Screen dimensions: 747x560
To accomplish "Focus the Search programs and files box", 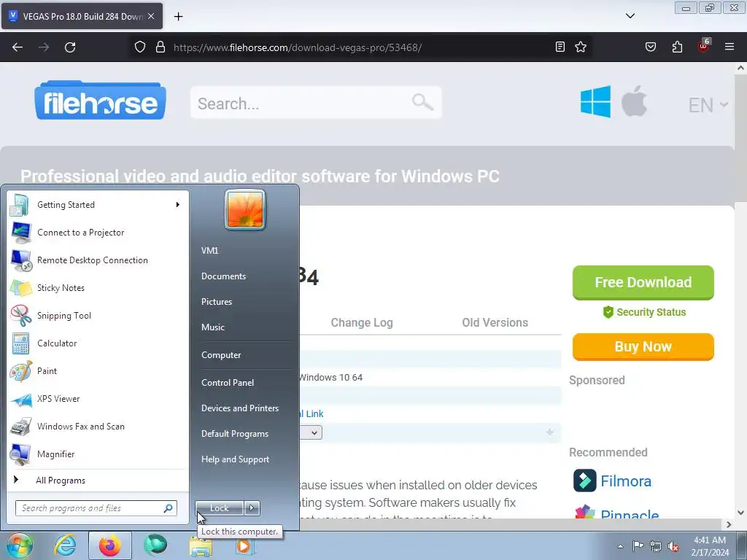I will (96, 508).
